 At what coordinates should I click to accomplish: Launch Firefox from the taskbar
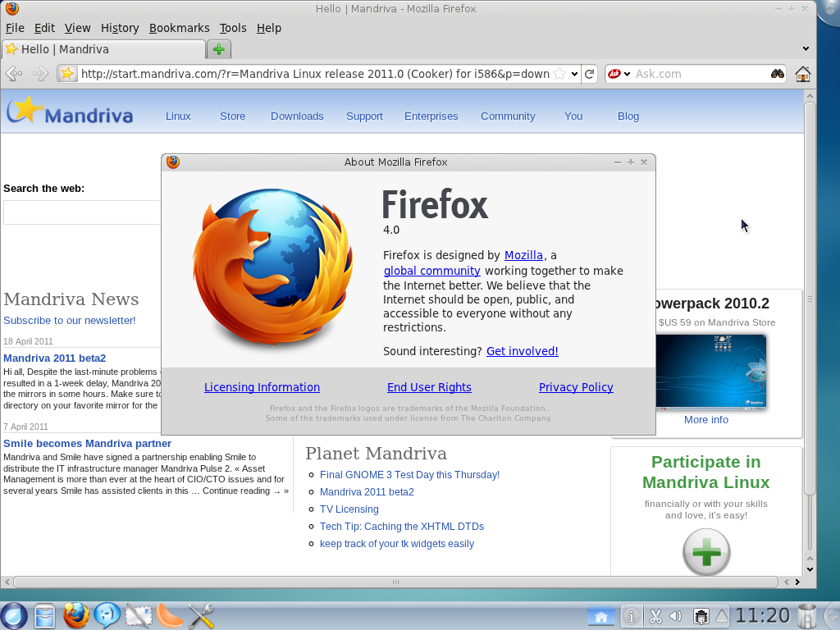(76, 615)
